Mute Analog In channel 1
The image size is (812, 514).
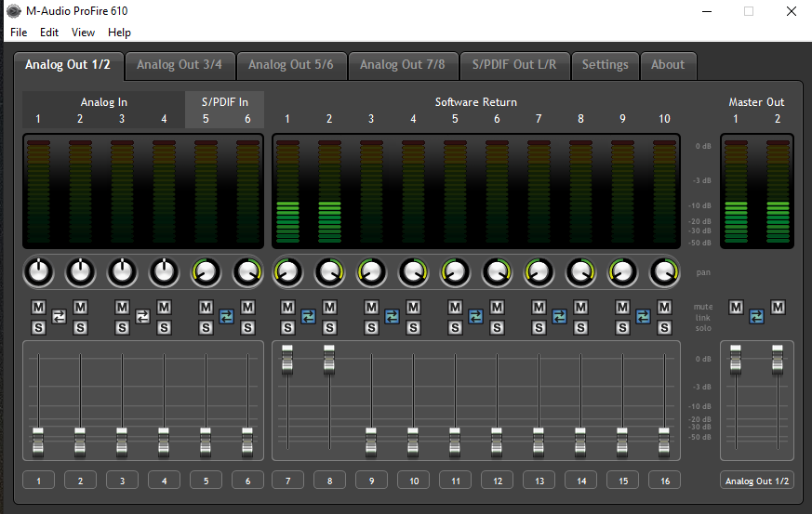[38, 308]
